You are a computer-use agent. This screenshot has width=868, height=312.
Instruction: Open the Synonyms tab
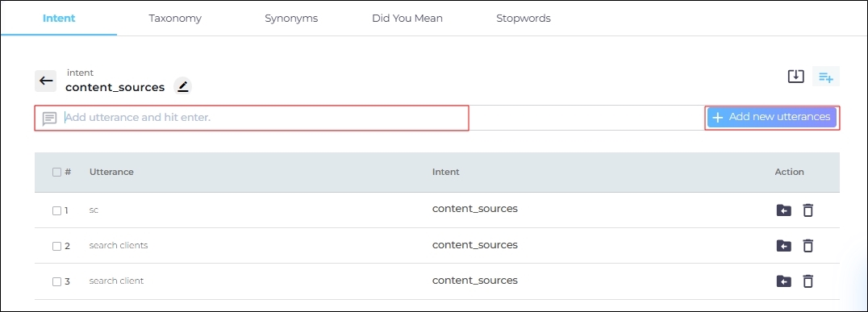click(291, 19)
